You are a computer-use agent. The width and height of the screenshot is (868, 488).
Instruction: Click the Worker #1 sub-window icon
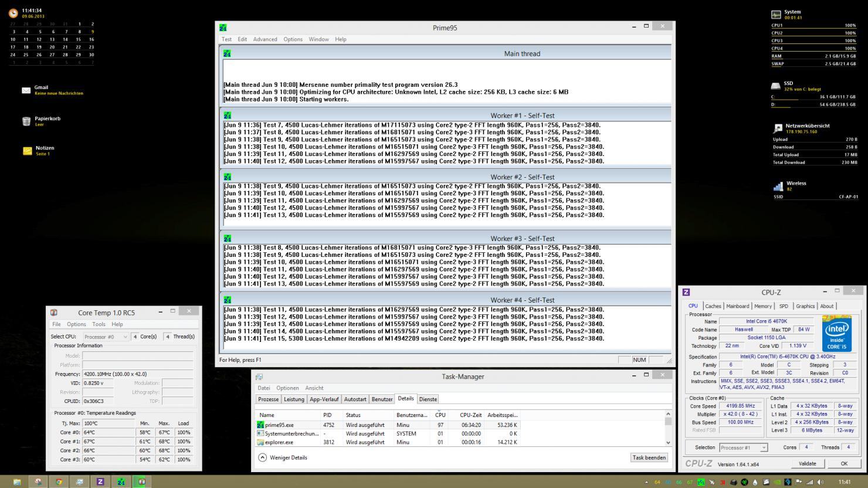tap(227, 116)
